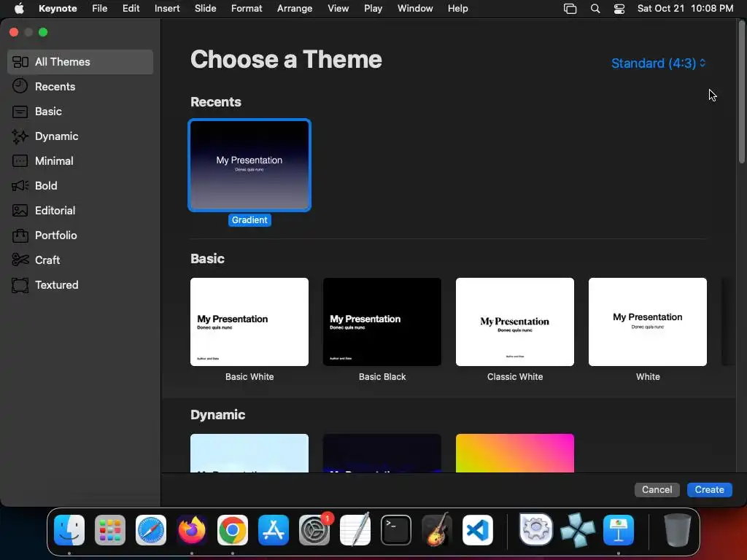Open Visual Studio Code in the Dock

point(478,530)
